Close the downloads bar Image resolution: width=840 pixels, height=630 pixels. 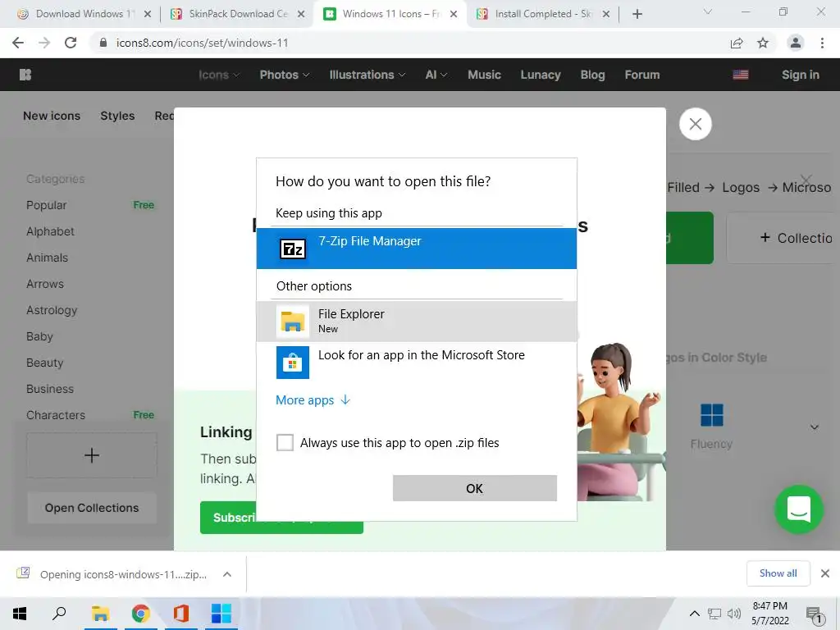[x=825, y=573]
